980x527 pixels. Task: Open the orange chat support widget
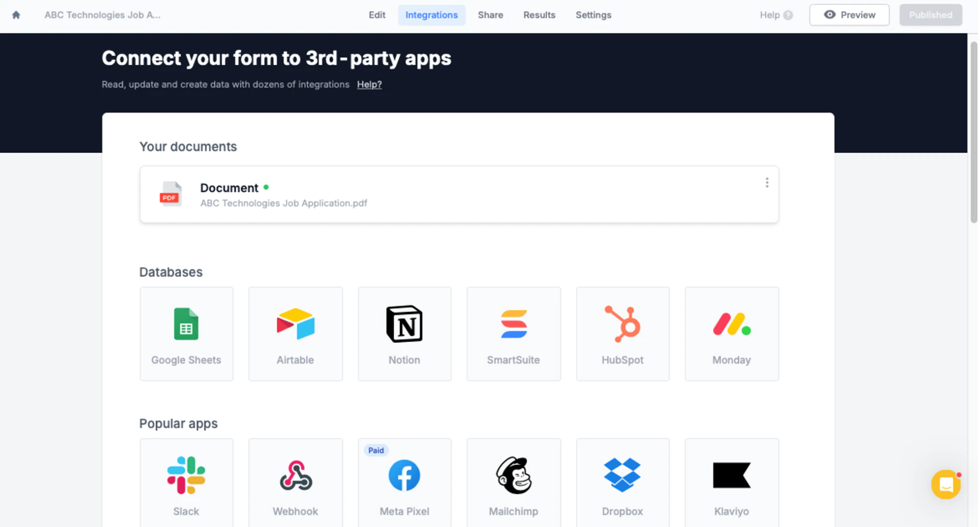point(946,484)
